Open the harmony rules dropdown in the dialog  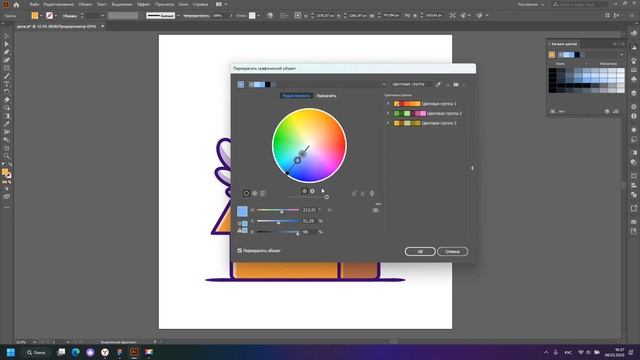[x=384, y=84]
